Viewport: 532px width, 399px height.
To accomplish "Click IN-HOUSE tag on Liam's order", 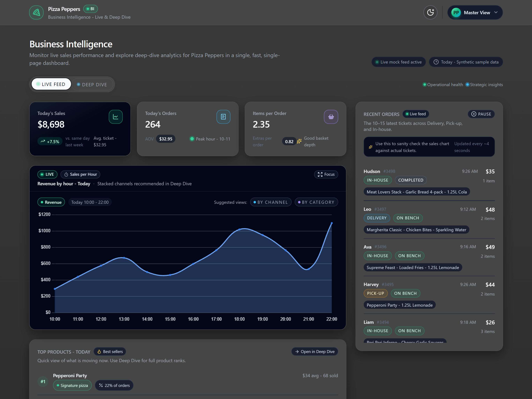I will [377, 331].
